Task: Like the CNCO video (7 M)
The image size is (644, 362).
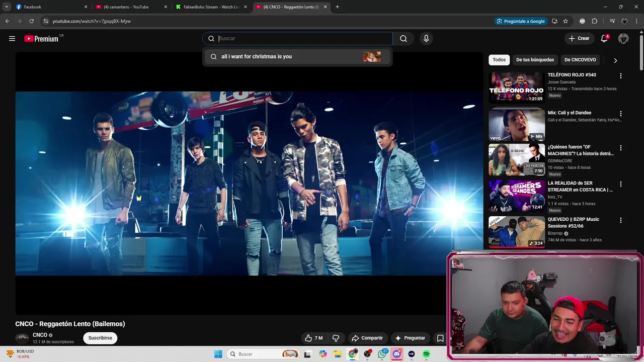Action: coord(313,338)
